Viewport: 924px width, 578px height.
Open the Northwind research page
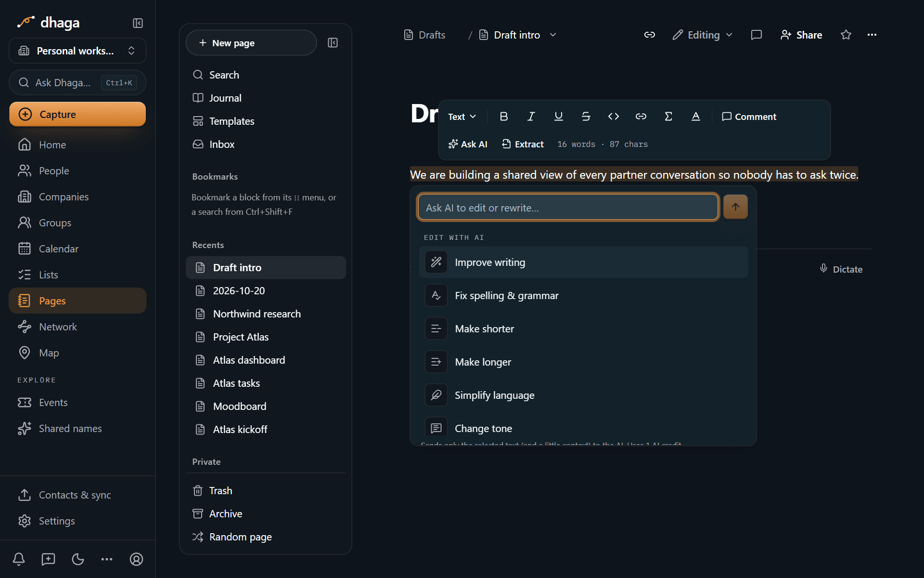coord(266,314)
